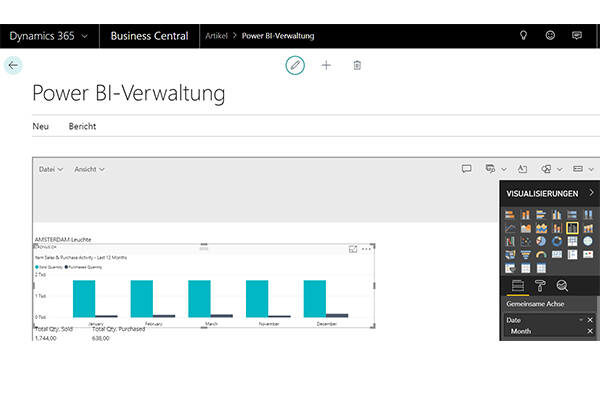
Task: Open the chart's more options ellipsis
Action: click(x=367, y=248)
